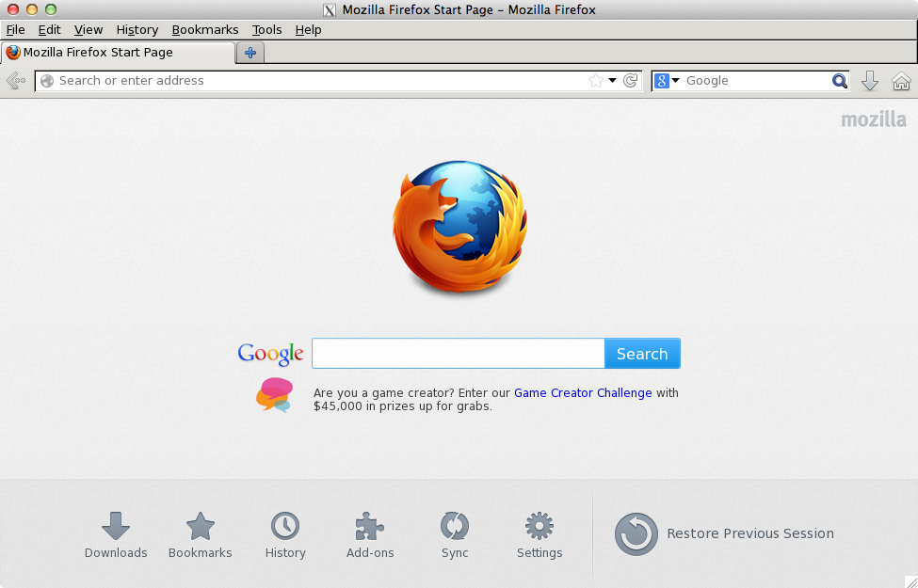The width and height of the screenshot is (918, 588).
Task: Click the speech bubbles snippet icon
Action: point(275,395)
